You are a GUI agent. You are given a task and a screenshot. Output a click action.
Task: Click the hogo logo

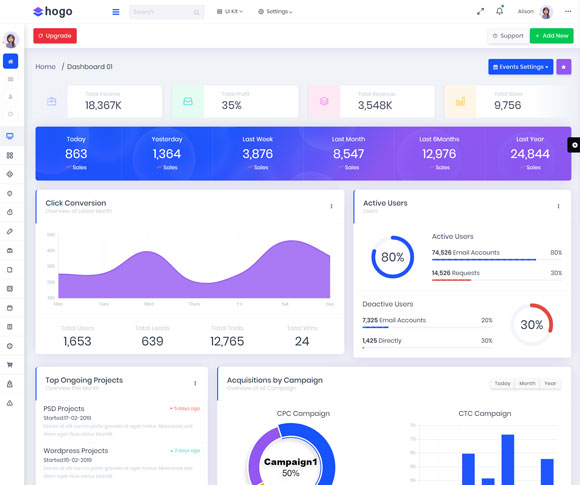point(53,12)
